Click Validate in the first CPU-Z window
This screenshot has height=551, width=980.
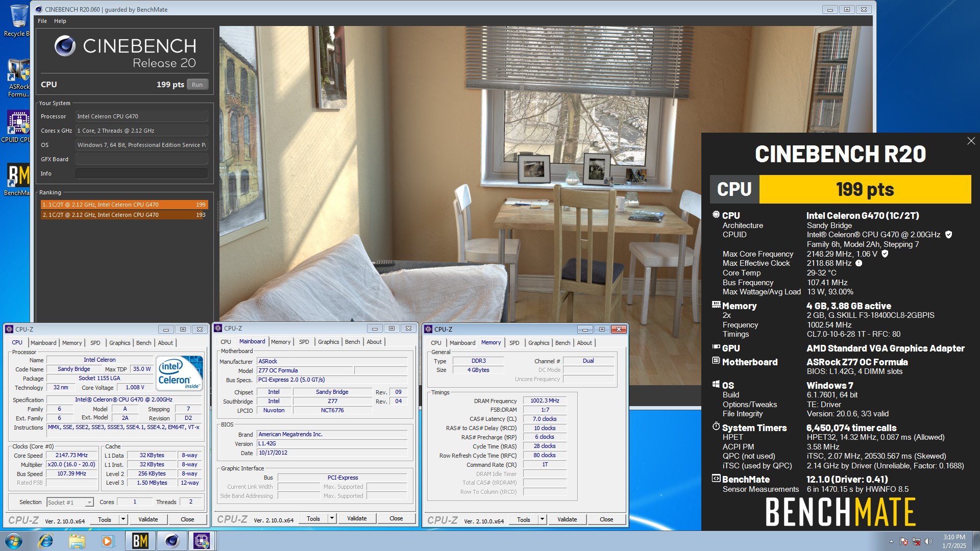point(148,519)
